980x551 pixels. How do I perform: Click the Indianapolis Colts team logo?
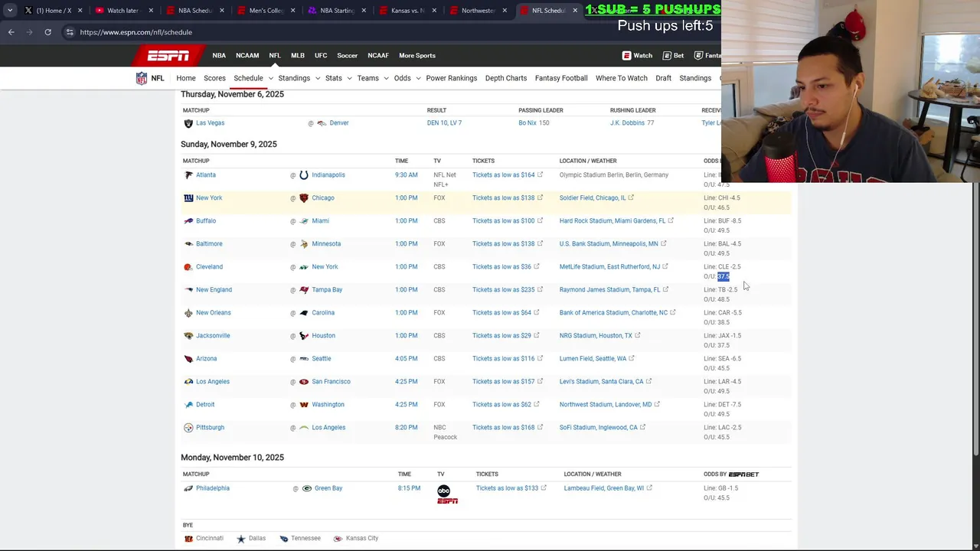point(304,175)
